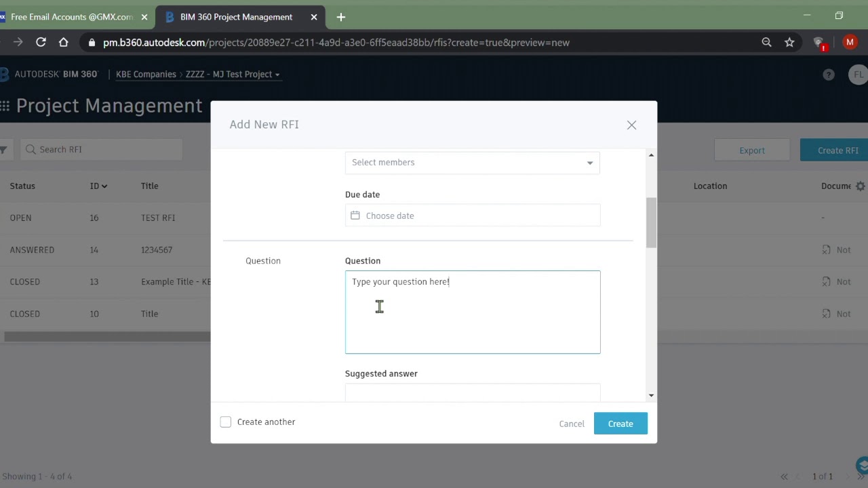Click the ANSWERED status cell
Image resolution: width=868 pixels, height=488 pixels.
click(32, 249)
